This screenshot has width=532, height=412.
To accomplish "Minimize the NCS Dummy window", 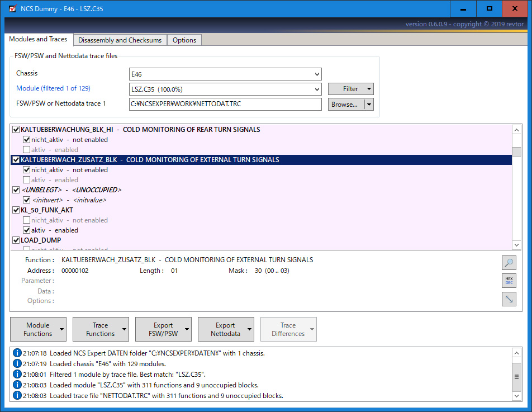I will (x=463, y=8).
